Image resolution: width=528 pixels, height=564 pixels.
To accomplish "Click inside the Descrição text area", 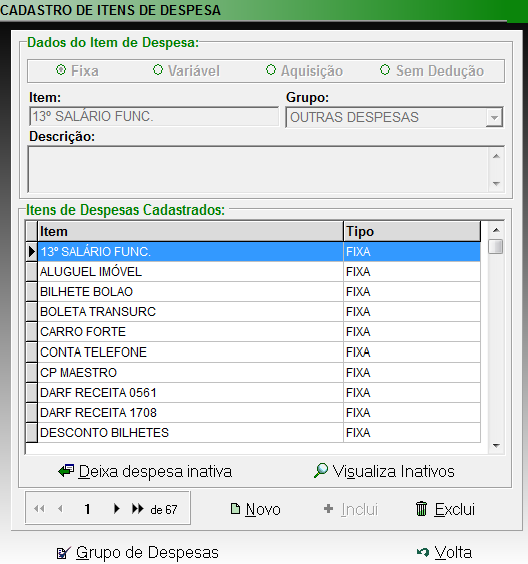I will tap(259, 169).
